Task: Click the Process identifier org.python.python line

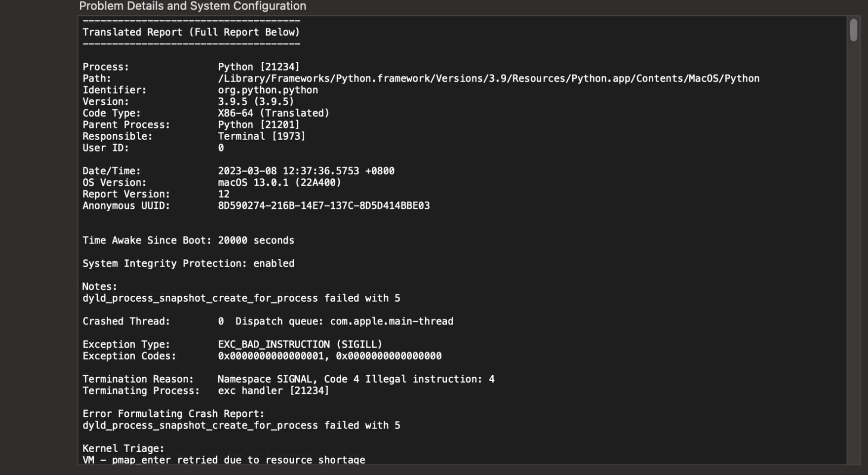Action: pyautogui.click(x=268, y=90)
